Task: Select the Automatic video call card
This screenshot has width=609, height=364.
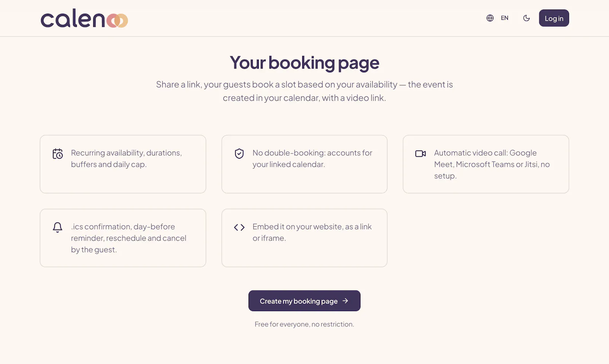Action: [x=486, y=164]
